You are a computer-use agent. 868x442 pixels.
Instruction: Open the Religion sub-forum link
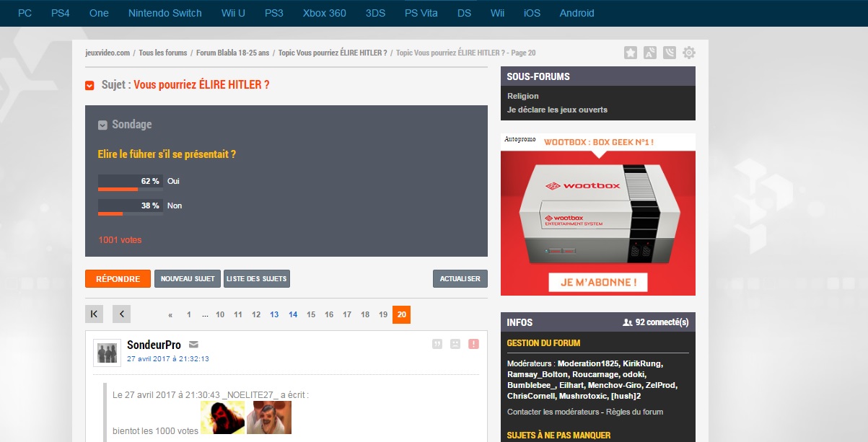(523, 96)
